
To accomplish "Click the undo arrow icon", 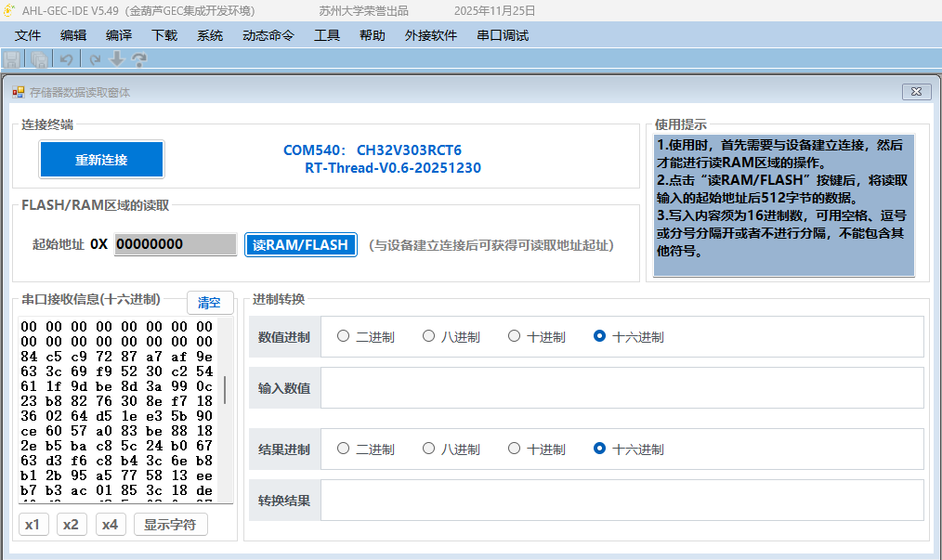I will 66,59.
